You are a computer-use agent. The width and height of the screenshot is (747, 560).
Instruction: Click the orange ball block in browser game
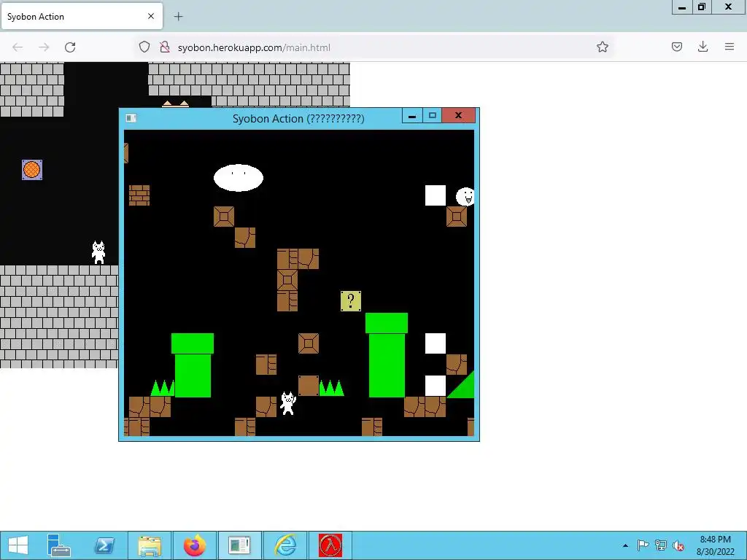(32, 169)
